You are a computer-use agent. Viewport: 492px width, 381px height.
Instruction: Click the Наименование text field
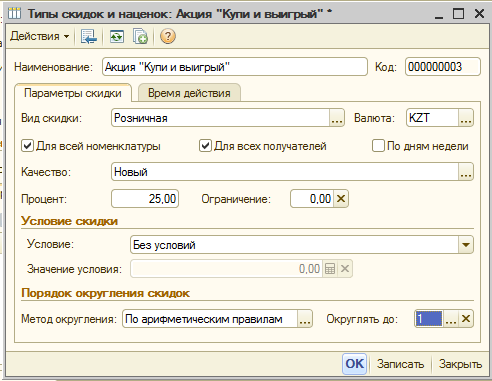click(235, 67)
